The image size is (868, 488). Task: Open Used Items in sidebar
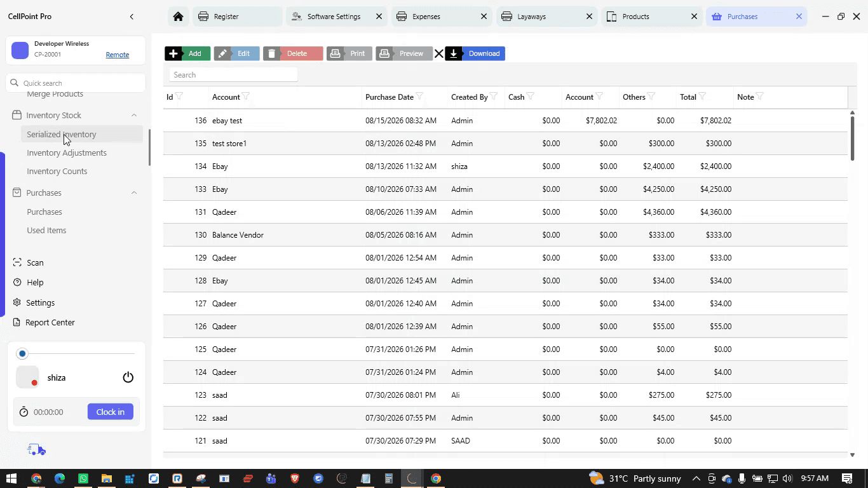pos(46,230)
